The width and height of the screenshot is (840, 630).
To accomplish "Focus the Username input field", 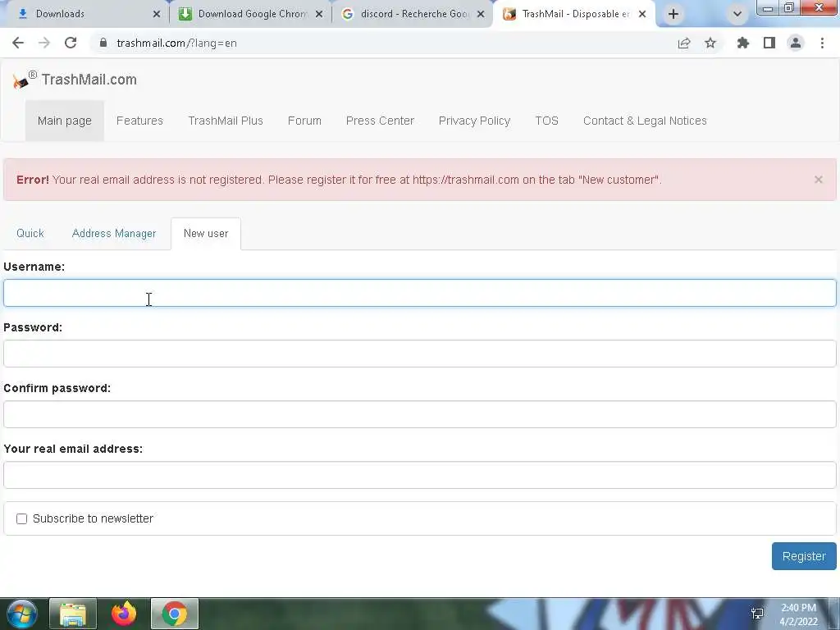I will (420, 293).
